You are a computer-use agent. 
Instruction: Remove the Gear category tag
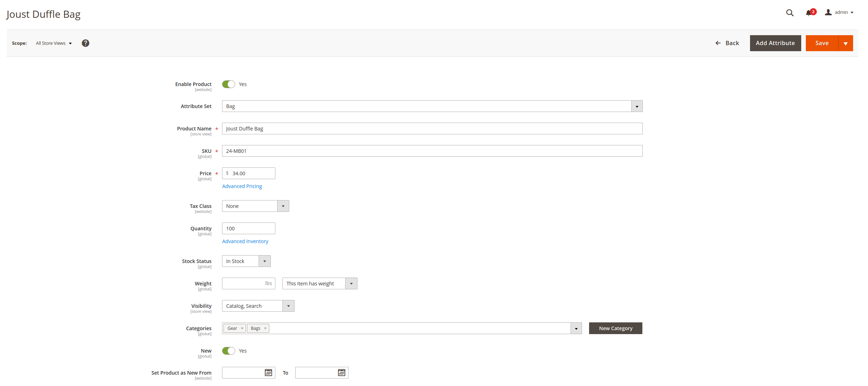(242, 328)
